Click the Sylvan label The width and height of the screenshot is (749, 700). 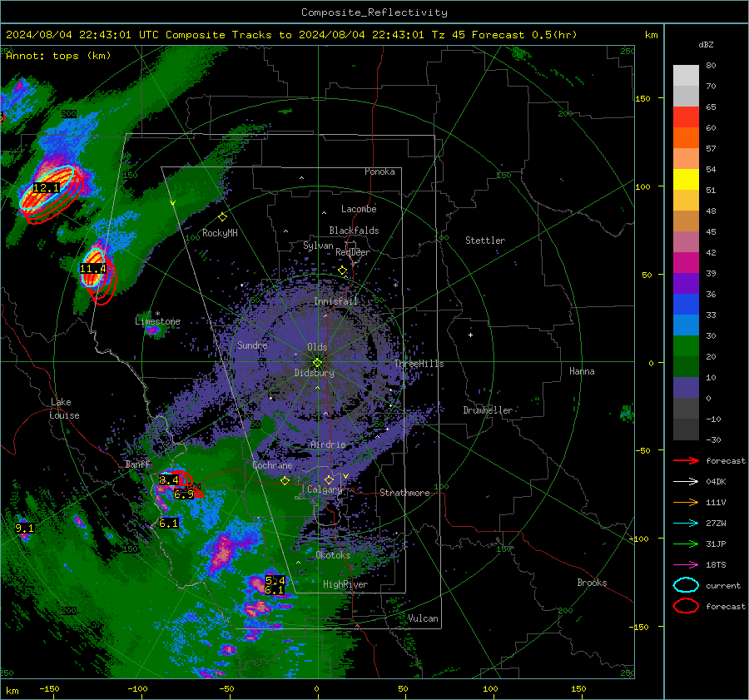click(x=318, y=246)
